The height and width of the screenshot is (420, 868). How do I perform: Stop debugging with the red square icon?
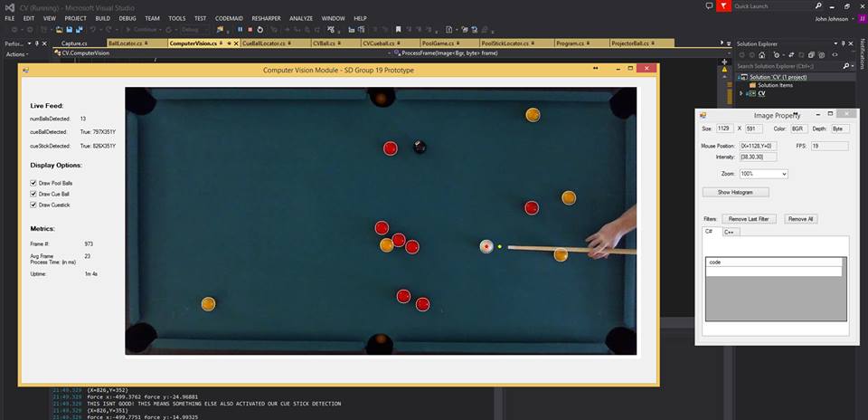coord(250,30)
